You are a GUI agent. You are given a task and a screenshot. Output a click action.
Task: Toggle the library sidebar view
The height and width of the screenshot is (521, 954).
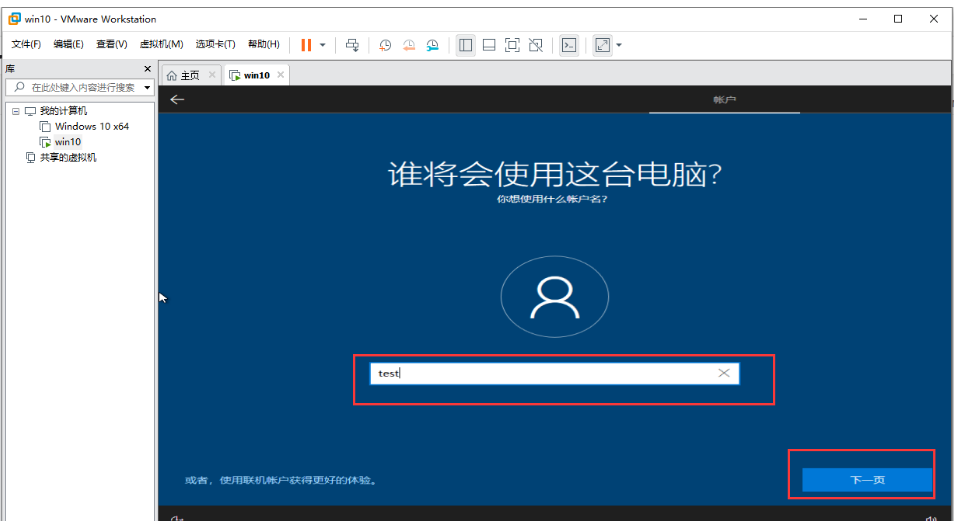pos(465,45)
